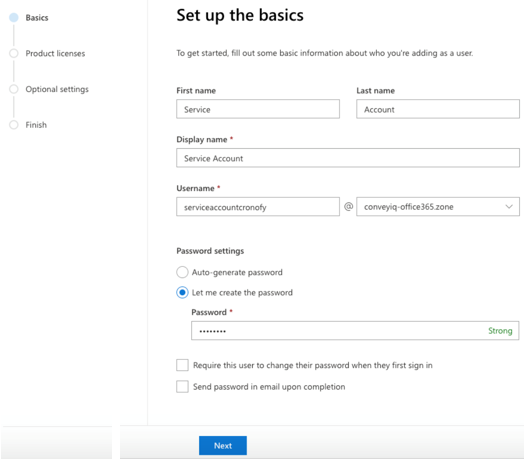This screenshot has width=529, height=459.
Task: Select Let me create the password option
Action: pos(182,292)
